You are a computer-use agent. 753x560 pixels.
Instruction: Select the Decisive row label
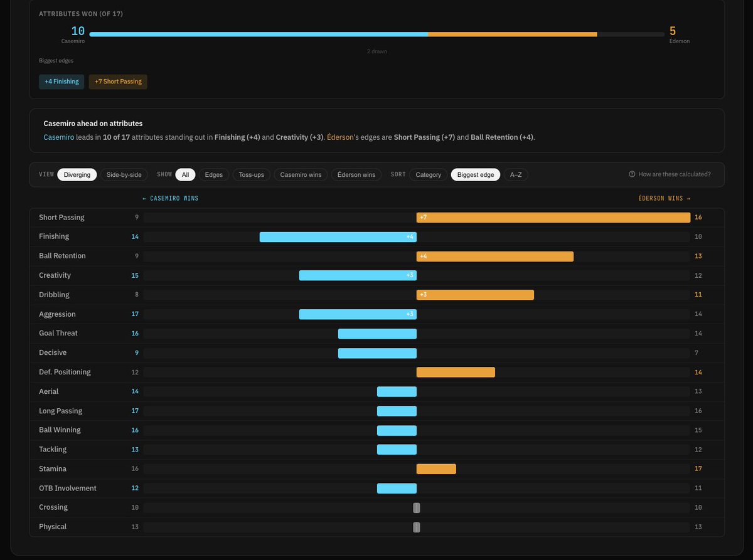[53, 352]
